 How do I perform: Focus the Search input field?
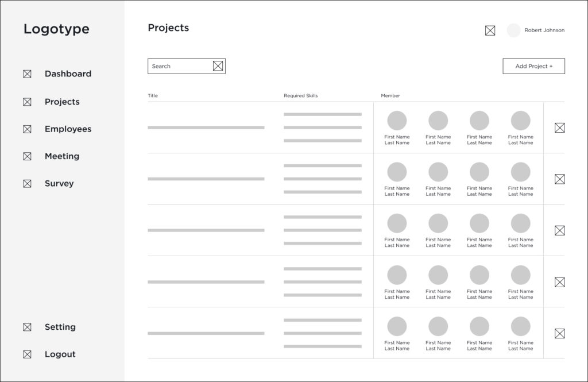pyautogui.click(x=179, y=66)
